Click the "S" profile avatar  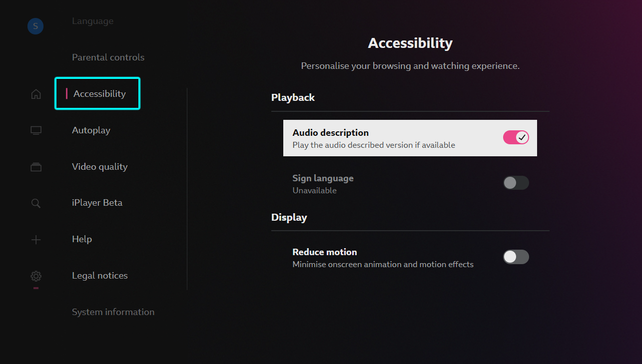point(35,26)
